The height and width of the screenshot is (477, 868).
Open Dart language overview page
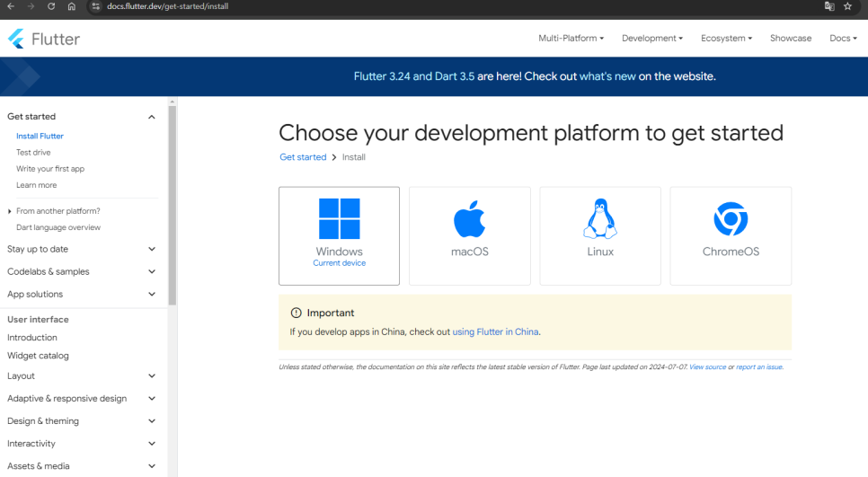tap(58, 227)
